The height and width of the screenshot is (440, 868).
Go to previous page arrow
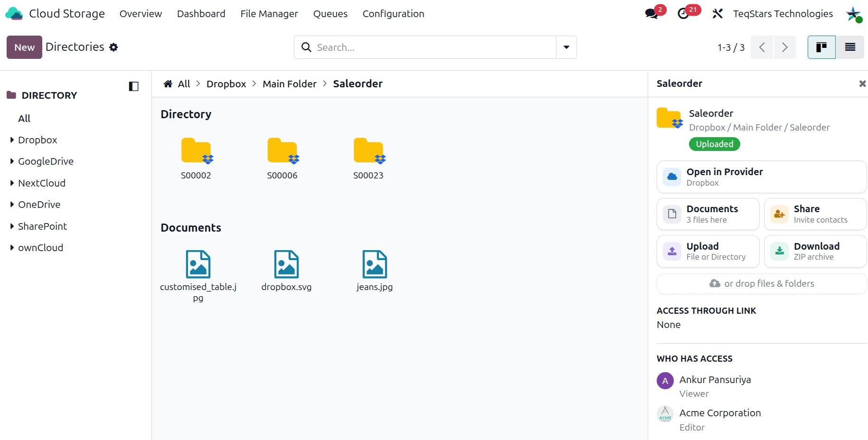[762, 47]
